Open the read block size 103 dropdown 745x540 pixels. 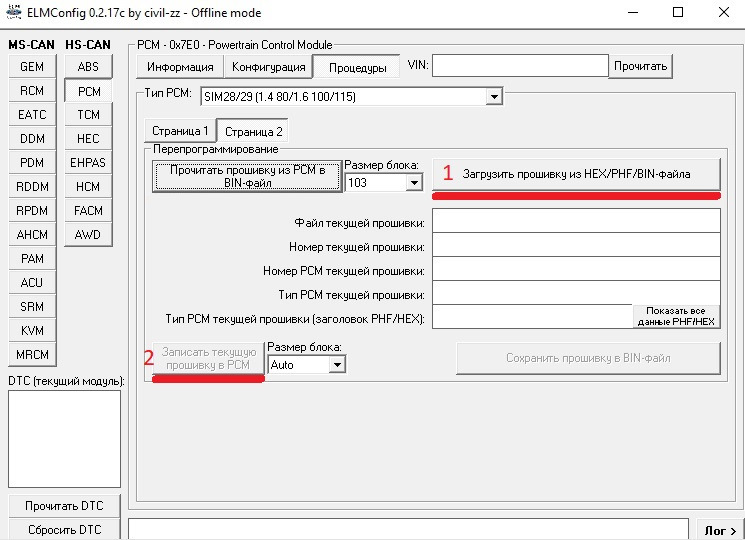pyautogui.click(x=414, y=183)
